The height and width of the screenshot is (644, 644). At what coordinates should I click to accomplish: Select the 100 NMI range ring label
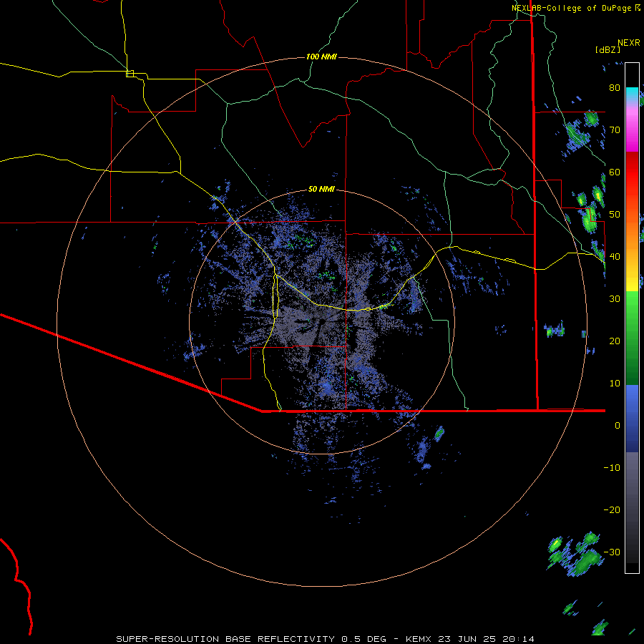[x=321, y=57]
